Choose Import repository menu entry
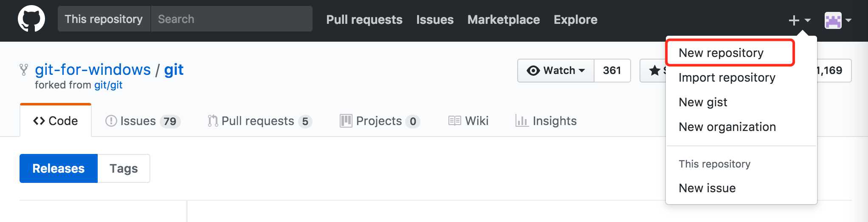This screenshot has width=868, height=222. [x=727, y=77]
